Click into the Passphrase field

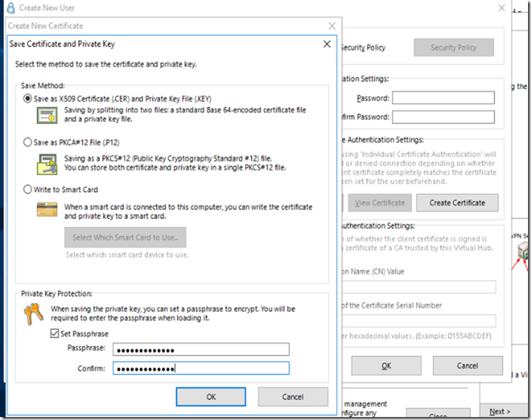pos(201,349)
